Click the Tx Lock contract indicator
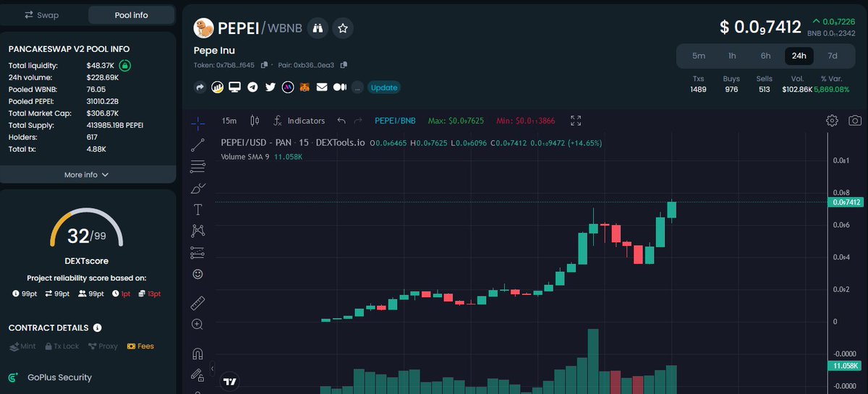Viewport: 868px width, 394px height. pyautogui.click(x=62, y=346)
